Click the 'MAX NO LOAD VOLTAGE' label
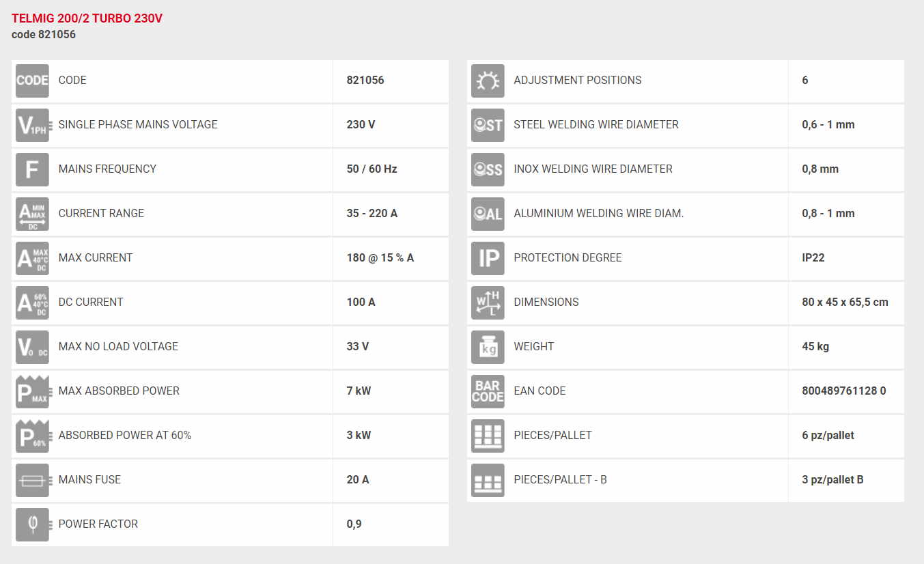This screenshot has width=924, height=564. pyautogui.click(x=118, y=346)
